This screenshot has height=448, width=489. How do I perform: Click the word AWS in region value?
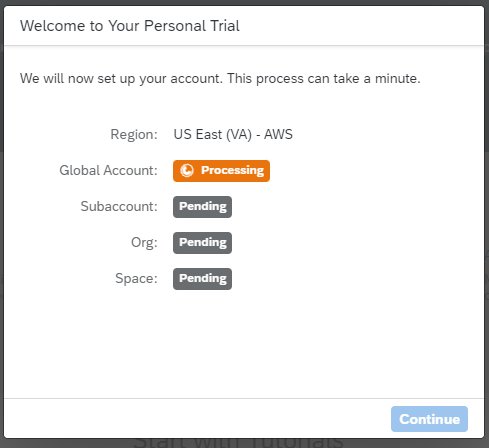pyautogui.click(x=278, y=135)
